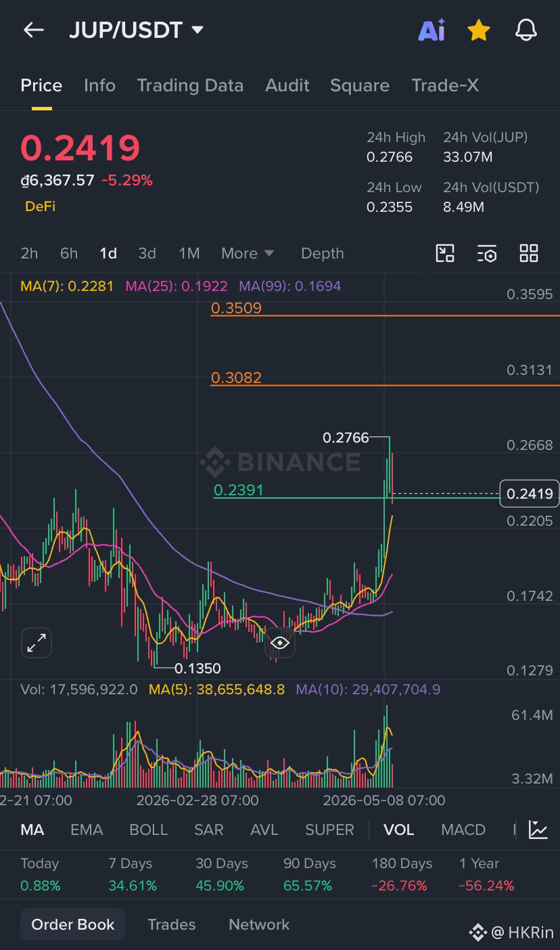This screenshot has width=560, height=950.
Task: Open the Trade-X tab
Action: [445, 85]
